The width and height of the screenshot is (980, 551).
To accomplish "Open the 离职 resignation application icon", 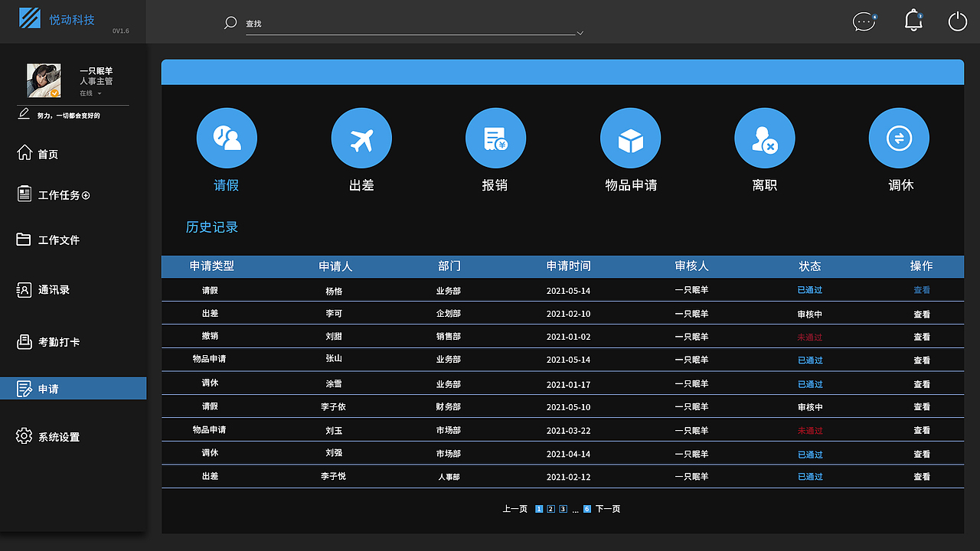I will pyautogui.click(x=764, y=138).
